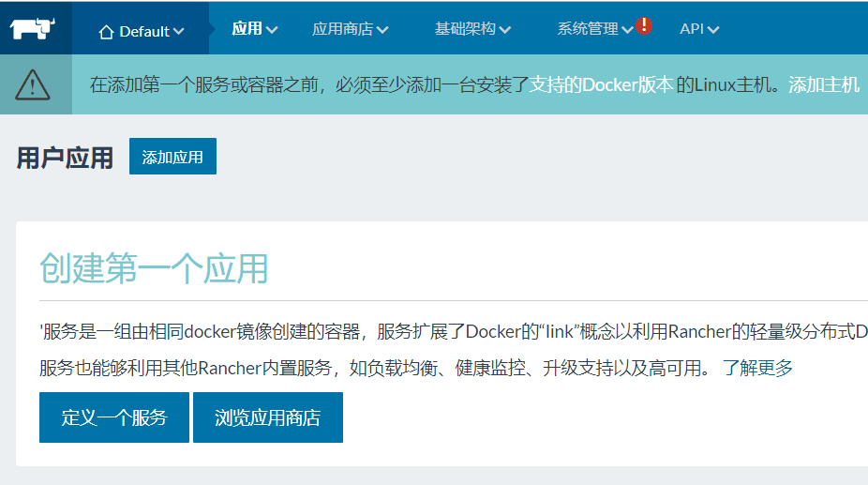Click the 浏览应用商店 button
The height and width of the screenshot is (485, 868).
(x=268, y=417)
